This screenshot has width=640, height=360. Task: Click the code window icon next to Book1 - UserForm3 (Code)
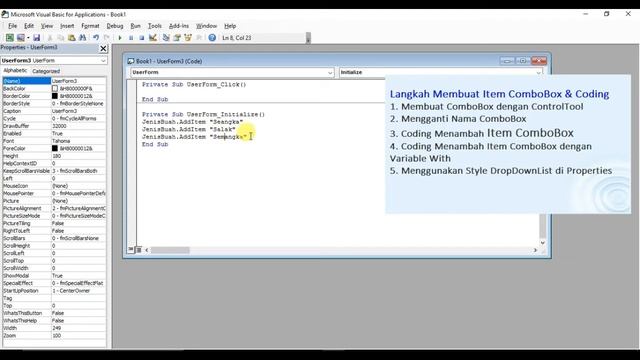point(131,61)
